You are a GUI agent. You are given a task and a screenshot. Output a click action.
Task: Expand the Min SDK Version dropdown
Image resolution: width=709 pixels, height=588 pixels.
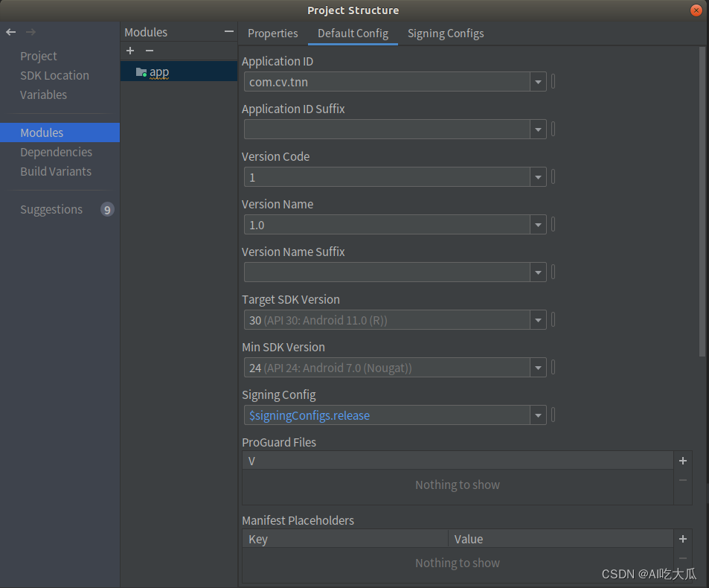click(x=538, y=368)
